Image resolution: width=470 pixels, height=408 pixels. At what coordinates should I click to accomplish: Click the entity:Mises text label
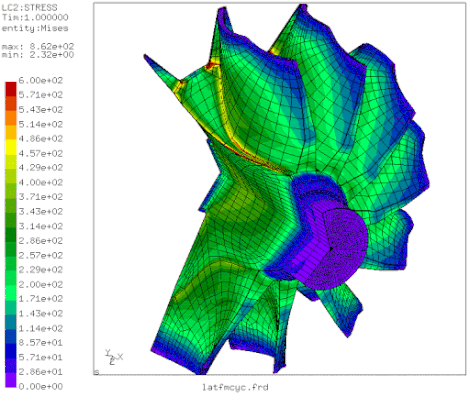[35, 28]
